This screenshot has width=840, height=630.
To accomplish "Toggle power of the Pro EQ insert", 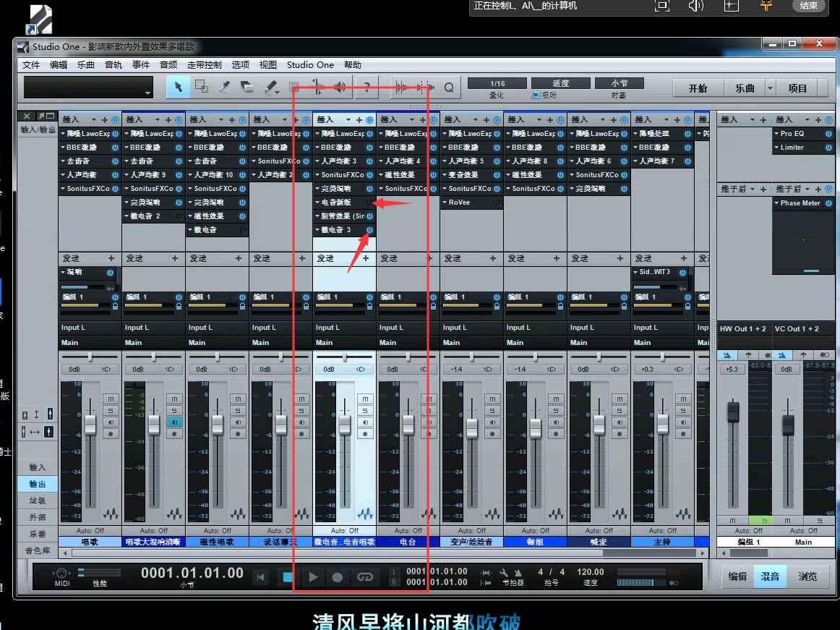I will click(828, 134).
